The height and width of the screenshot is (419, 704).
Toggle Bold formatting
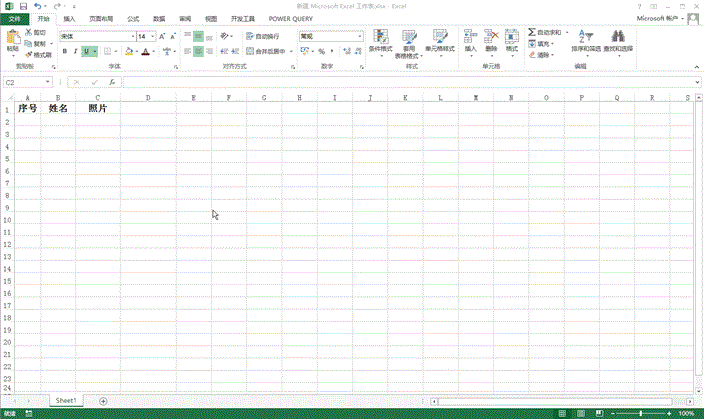pos(64,52)
